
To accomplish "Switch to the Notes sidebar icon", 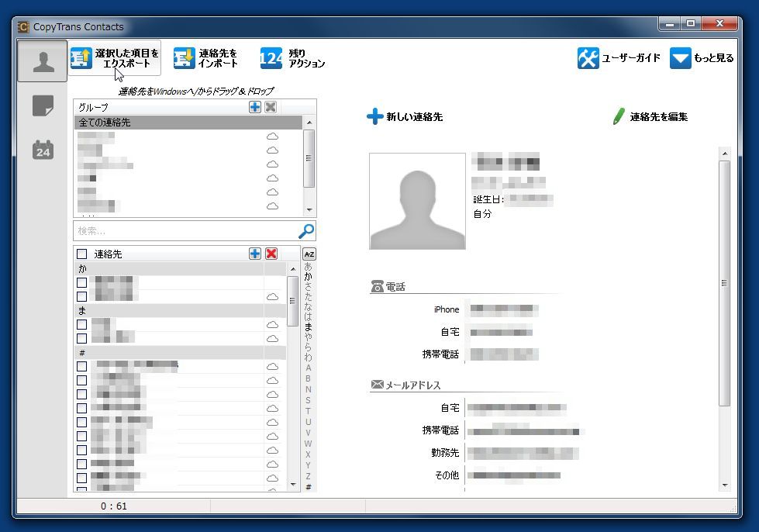I will pyautogui.click(x=43, y=105).
